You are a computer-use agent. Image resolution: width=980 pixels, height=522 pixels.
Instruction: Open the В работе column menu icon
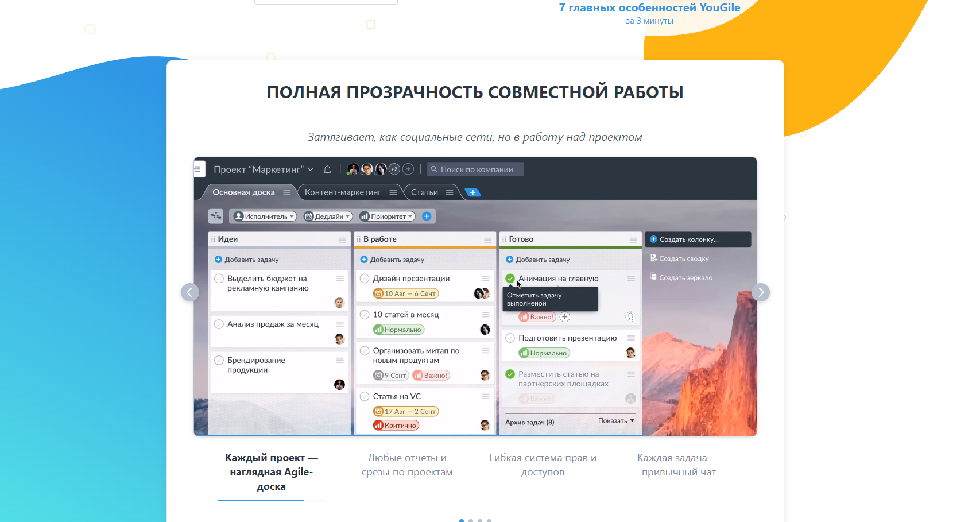pyautogui.click(x=488, y=240)
